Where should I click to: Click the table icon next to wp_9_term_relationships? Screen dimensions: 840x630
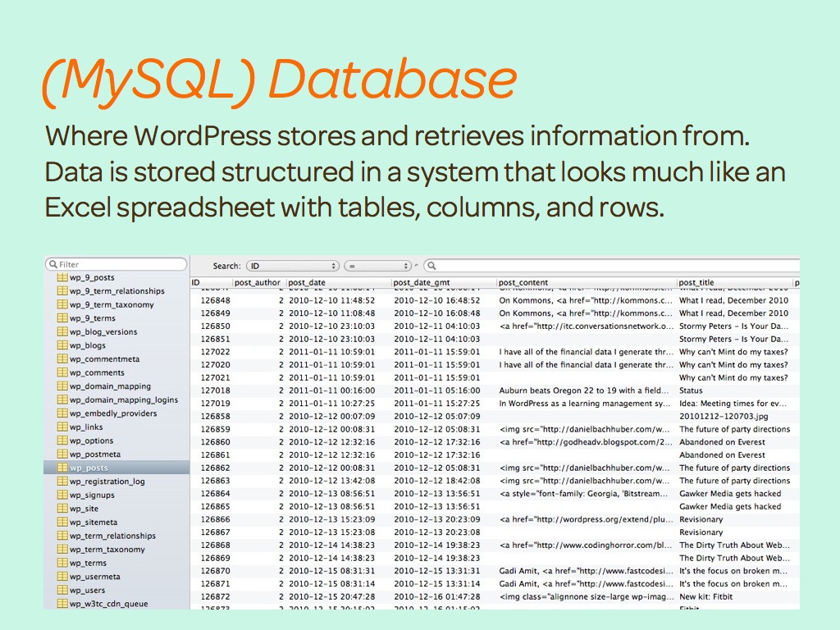[x=62, y=291]
